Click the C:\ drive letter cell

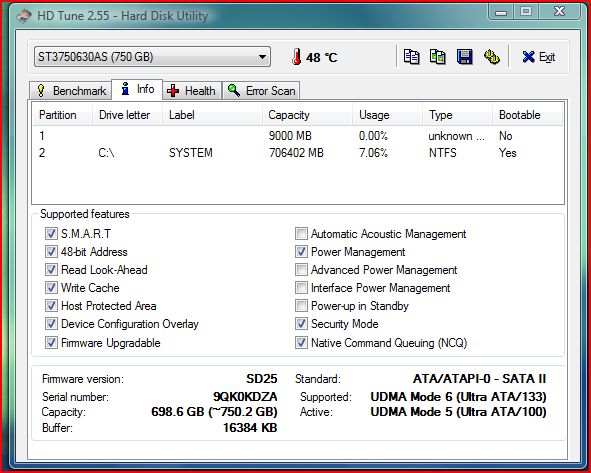106,153
